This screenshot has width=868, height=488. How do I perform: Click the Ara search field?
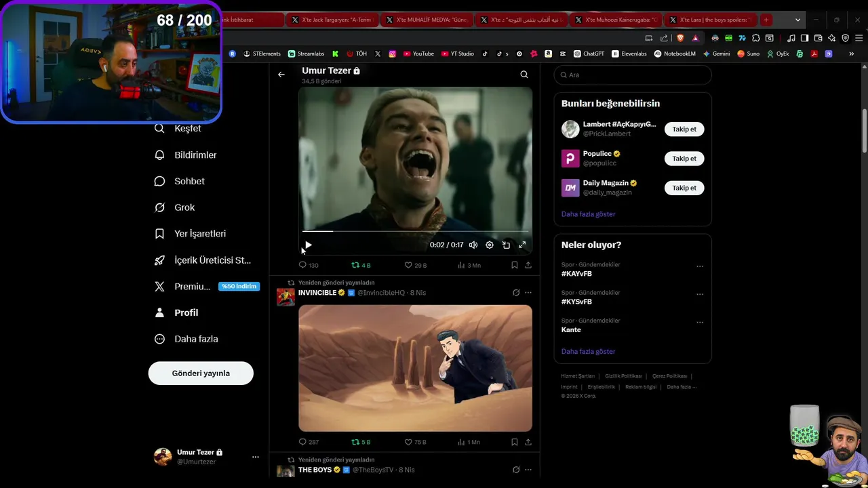pyautogui.click(x=632, y=75)
